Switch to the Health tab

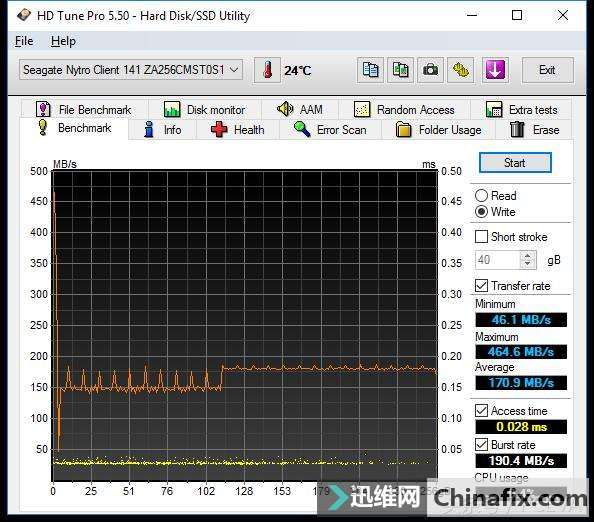(x=238, y=130)
